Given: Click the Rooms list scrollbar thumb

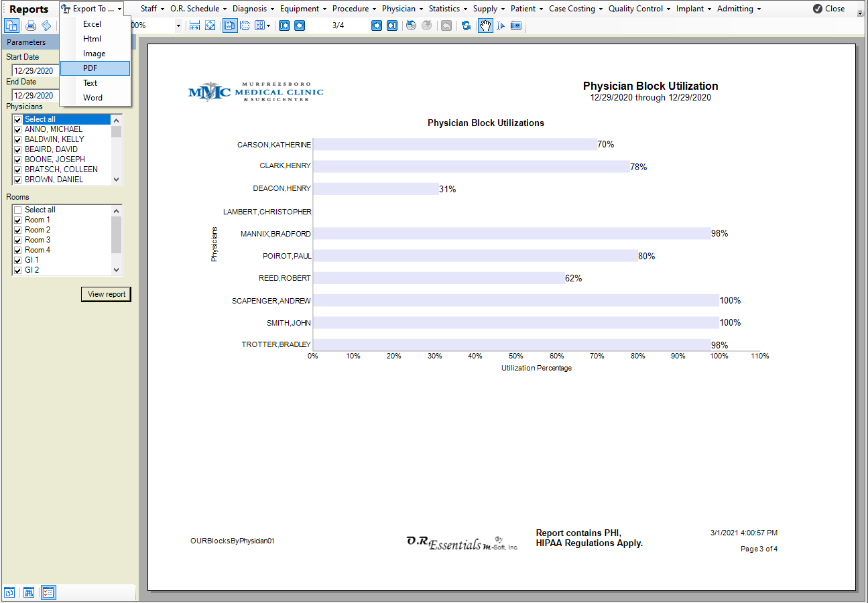Looking at the screenshot, I should 117,234.
